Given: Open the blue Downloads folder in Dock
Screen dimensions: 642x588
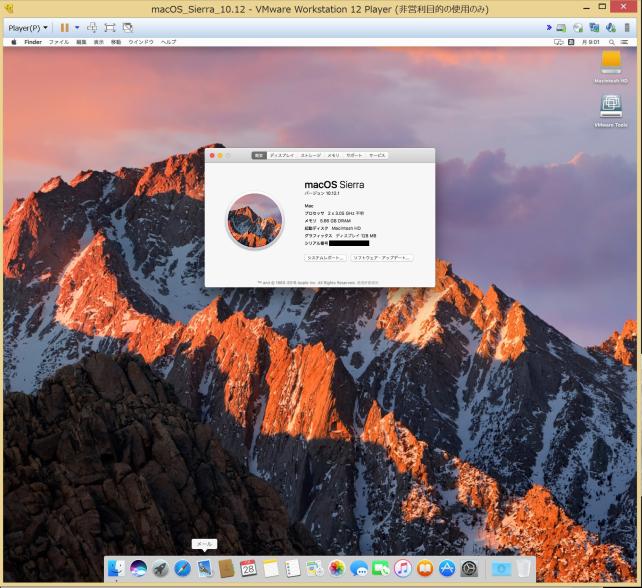Looking at the screenshot, I should [501, 568].
